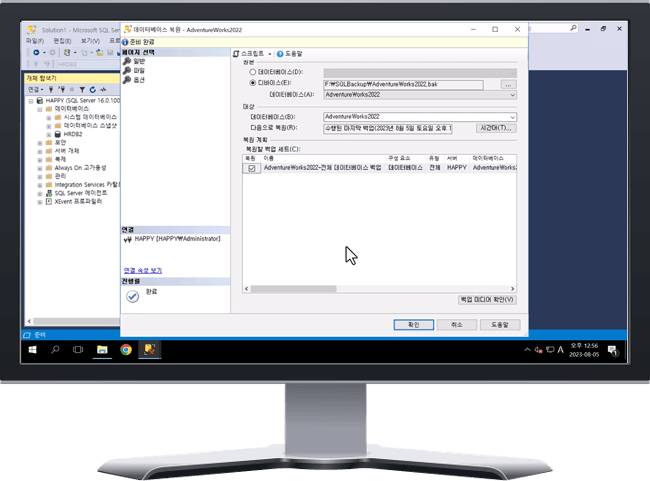Click the navigate back arrow in SSMS toolbar
650x481 pixels.
pos(36,53)
